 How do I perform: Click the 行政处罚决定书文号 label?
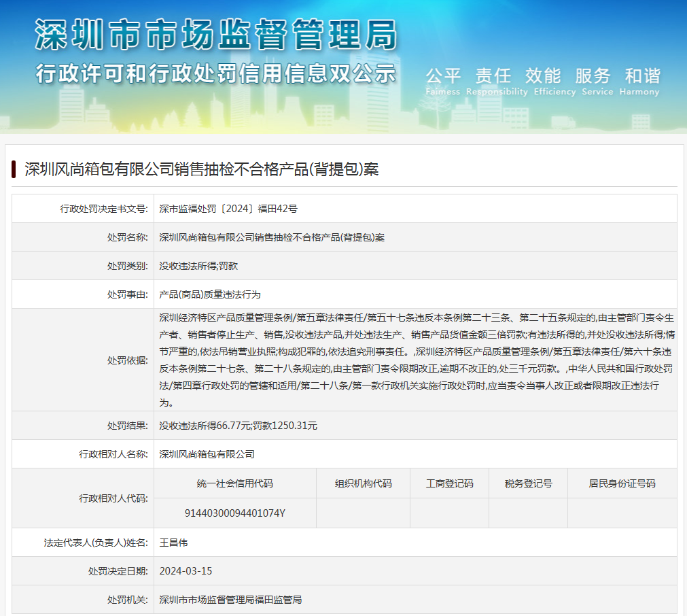pyautogui.click(x=104, y=209)
